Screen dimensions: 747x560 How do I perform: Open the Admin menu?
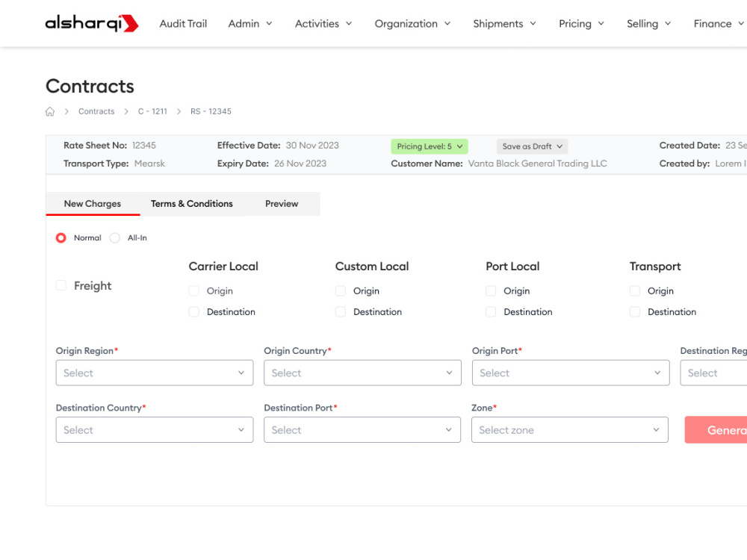(250, 24)
